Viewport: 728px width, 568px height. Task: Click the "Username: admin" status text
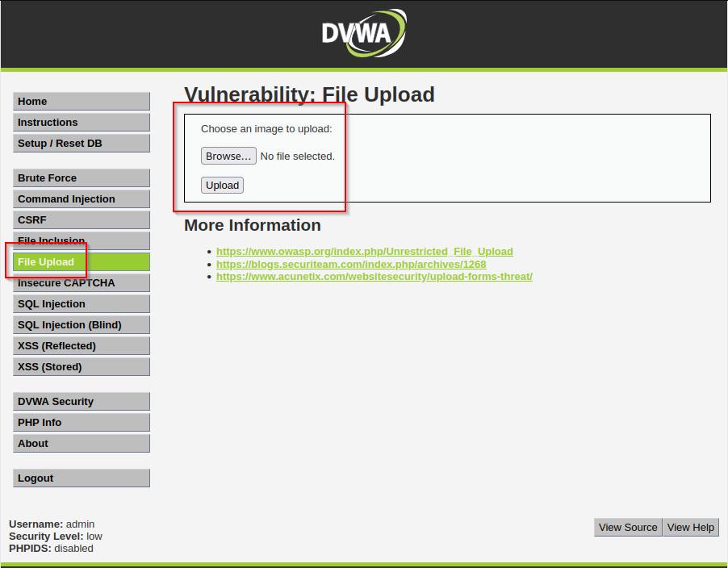point(52,524)
